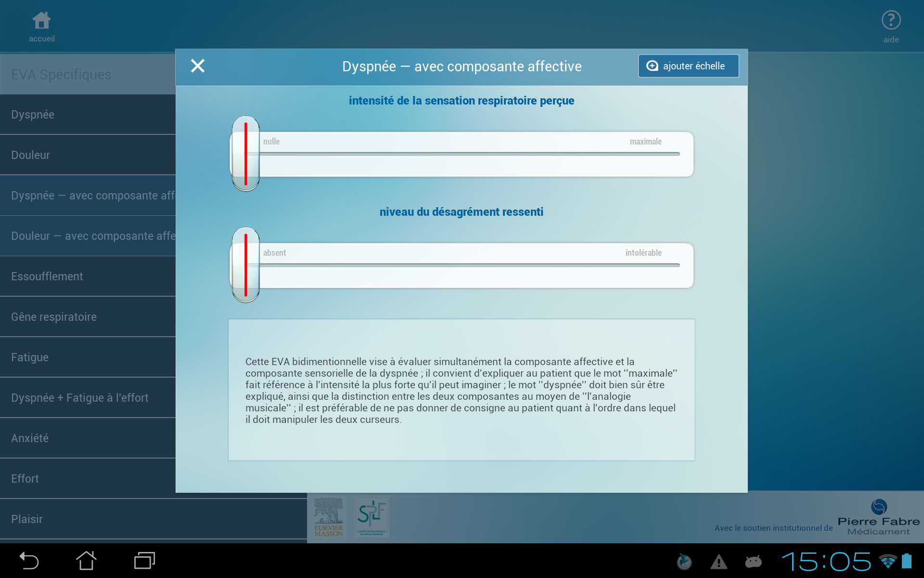Tap the Android home button
The height and width of the screenshot is (578, 924).
(x=87, y=561)
